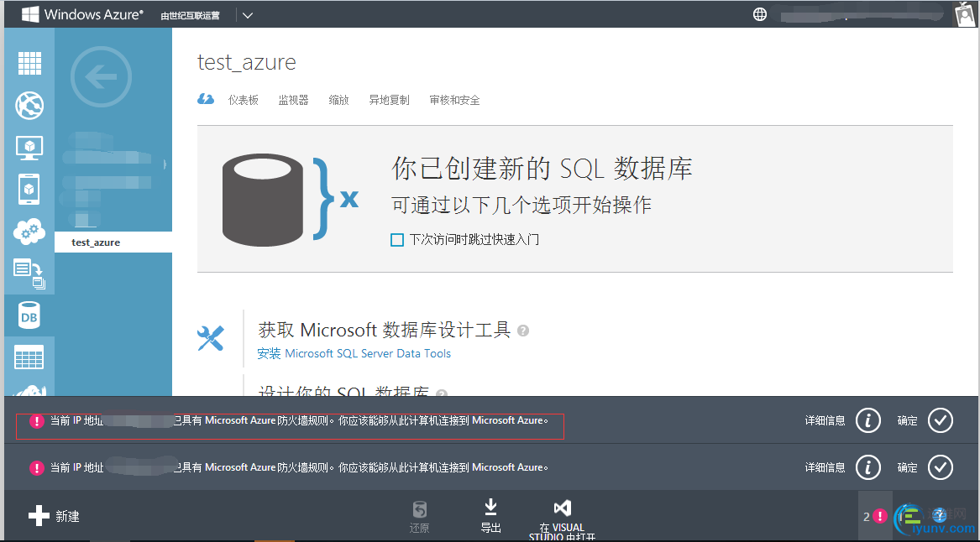The height and width of the screenshot is (542, 980).
Task: Open Virtual Machines monitor icon in sidebar
Action: point(29,148)
